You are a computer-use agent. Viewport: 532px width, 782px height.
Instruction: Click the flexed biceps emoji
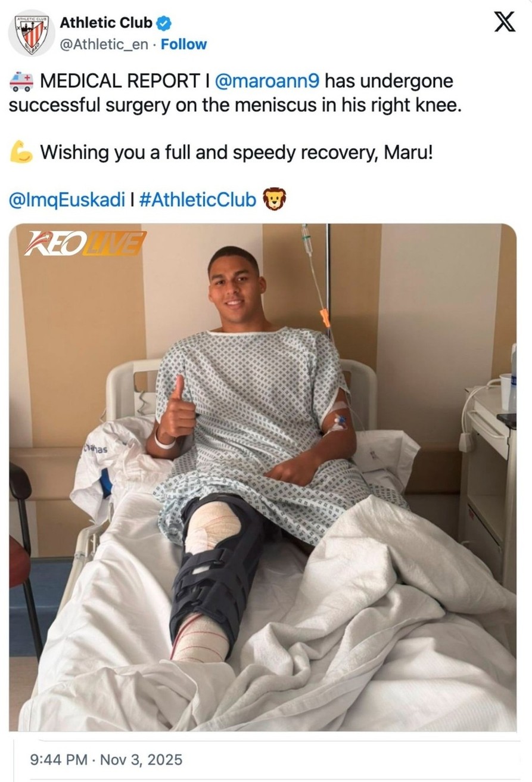coord(21,153)
